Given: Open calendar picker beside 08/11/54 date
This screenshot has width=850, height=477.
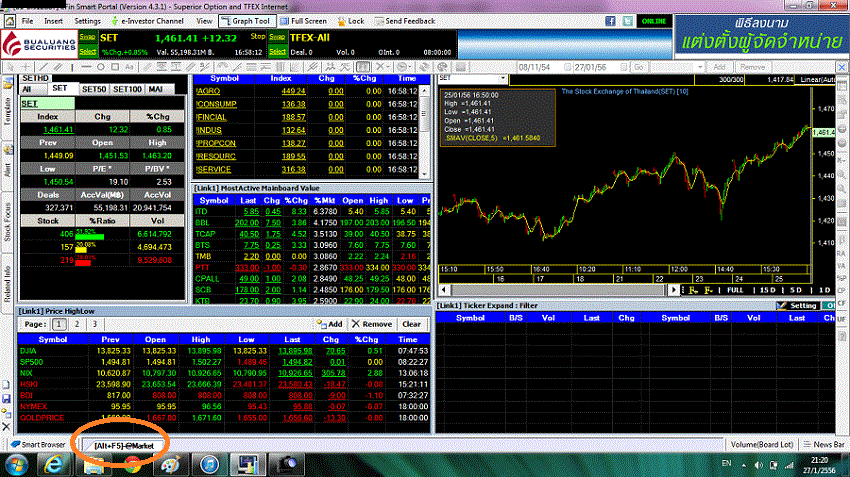Looking at the screenshot, I should click(x=567, y=67).
